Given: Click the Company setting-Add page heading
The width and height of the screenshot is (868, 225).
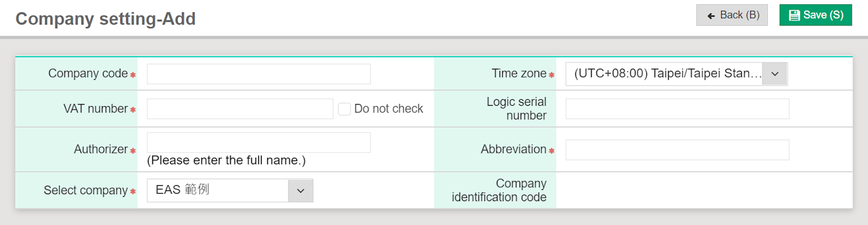Looking at the screenshot, I should pos(106,19).
